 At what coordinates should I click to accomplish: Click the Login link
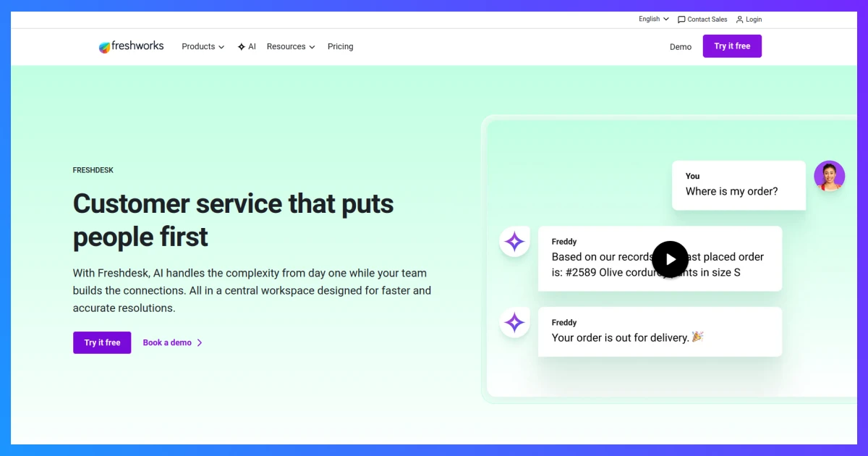click(749, 20)
